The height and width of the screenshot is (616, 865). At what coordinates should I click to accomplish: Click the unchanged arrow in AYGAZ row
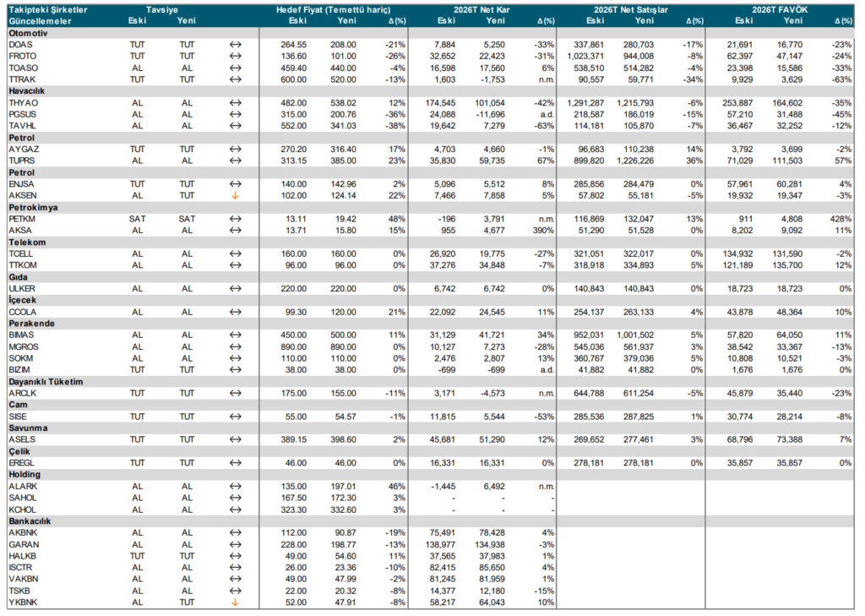[x=236, y=150]
